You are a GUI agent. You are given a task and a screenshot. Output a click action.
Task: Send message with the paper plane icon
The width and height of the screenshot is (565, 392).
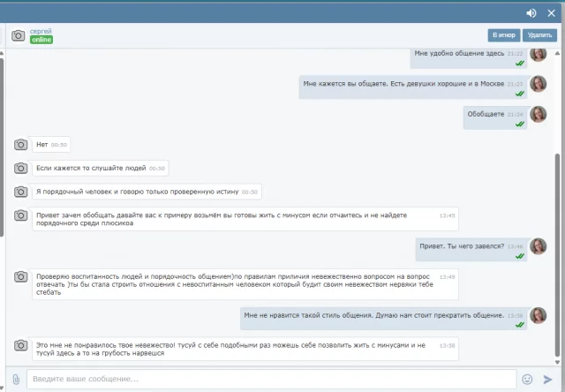point(547,379)
